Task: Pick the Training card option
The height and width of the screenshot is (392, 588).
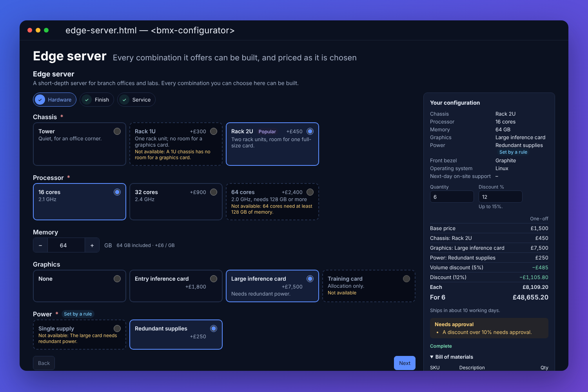Action: pyautogui.click(x=369, y=286)
